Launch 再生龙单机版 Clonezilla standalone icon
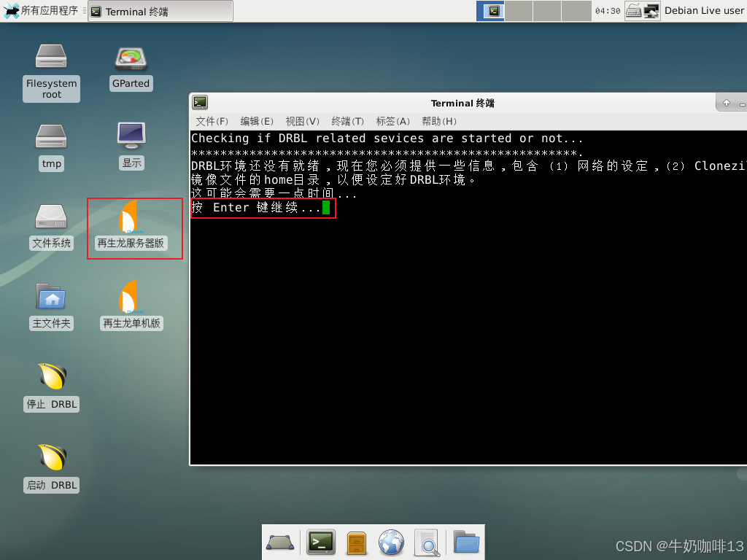747x560 pixels. (x=131, y=306)
